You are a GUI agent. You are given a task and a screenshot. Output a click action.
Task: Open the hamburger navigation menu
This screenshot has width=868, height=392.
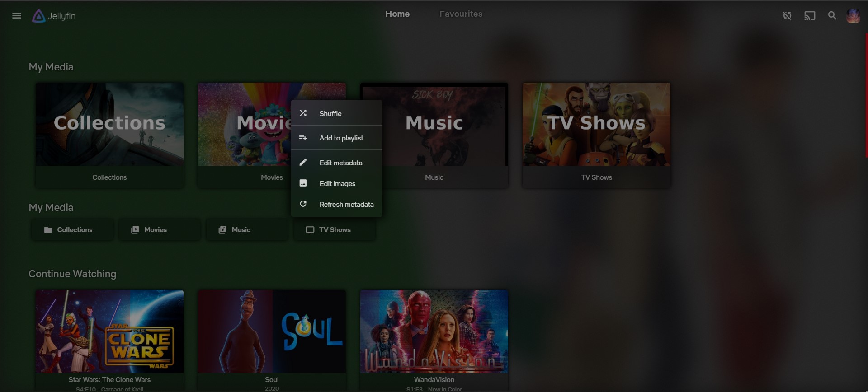coord(17,16)
